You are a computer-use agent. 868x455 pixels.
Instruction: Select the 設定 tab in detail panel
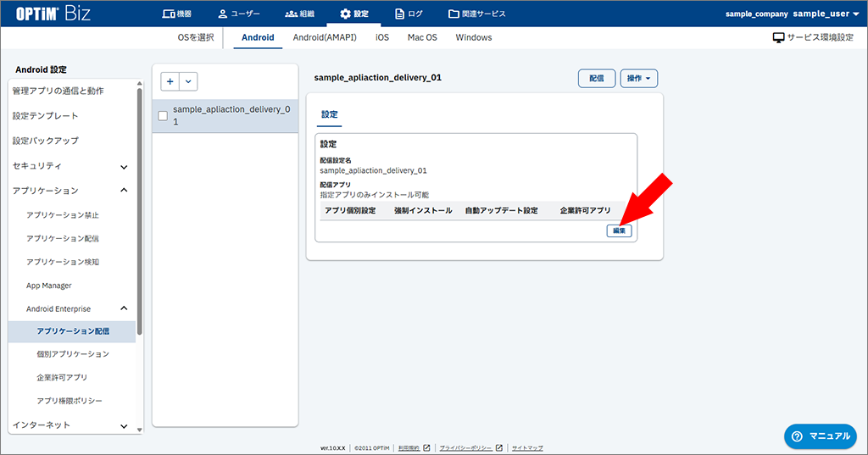[x=330, y=114]
